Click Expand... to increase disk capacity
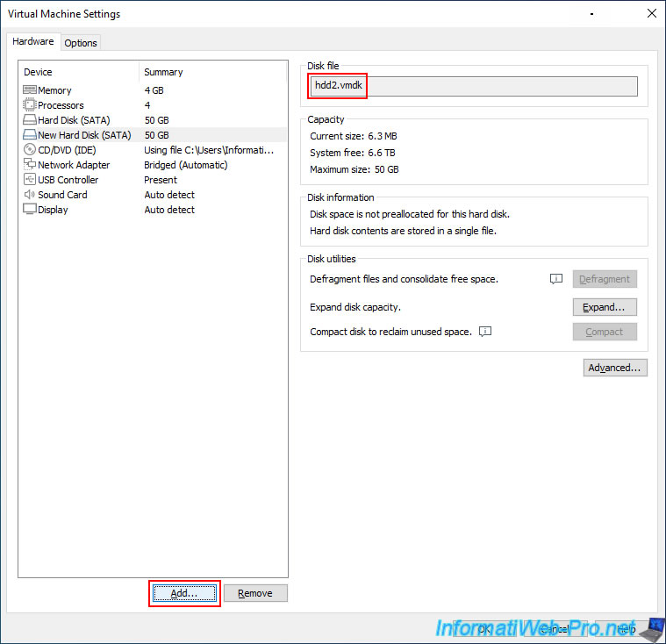 (605, 307)
